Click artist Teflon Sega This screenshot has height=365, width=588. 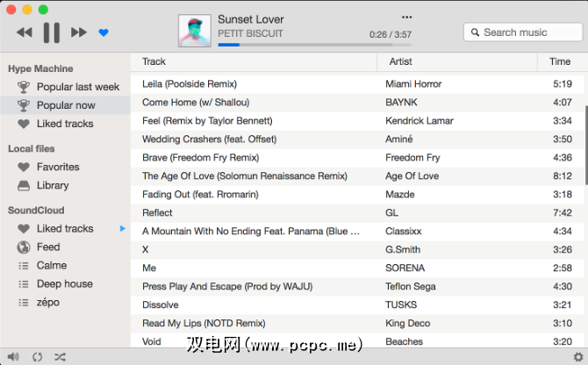click(x=411, y=287)
